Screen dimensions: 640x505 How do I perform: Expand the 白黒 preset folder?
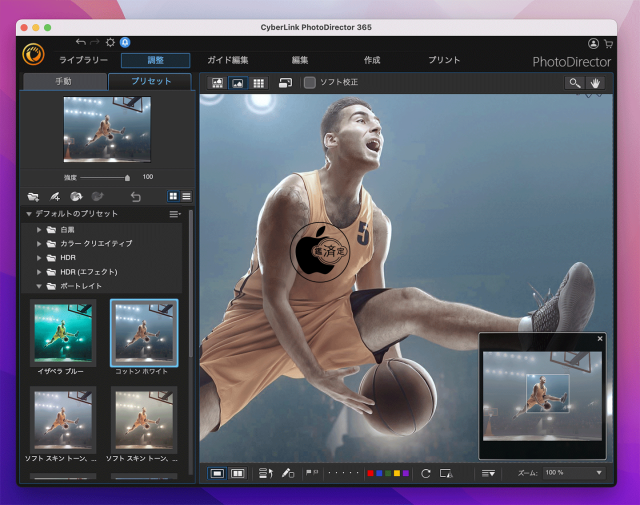pos(39,230)
